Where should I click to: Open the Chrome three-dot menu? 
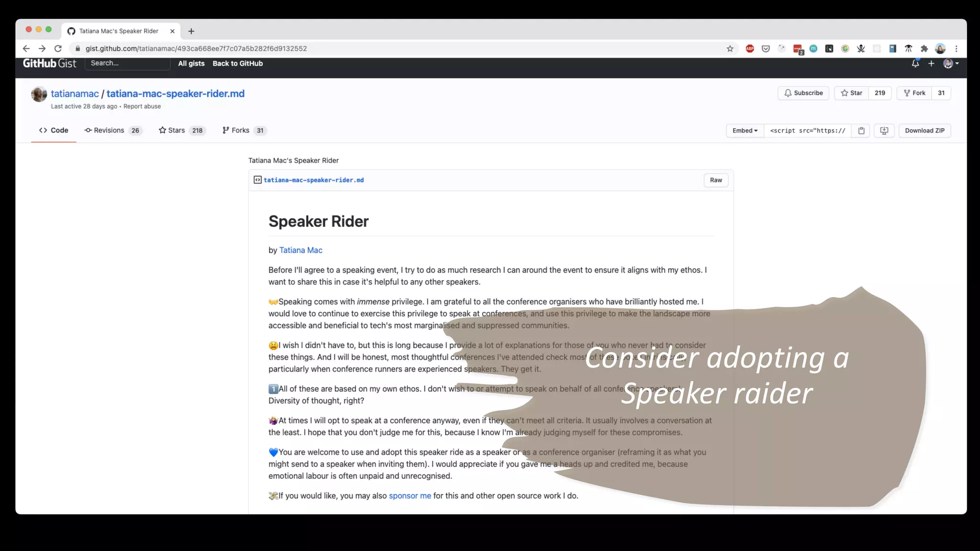[x=956, y=48]
